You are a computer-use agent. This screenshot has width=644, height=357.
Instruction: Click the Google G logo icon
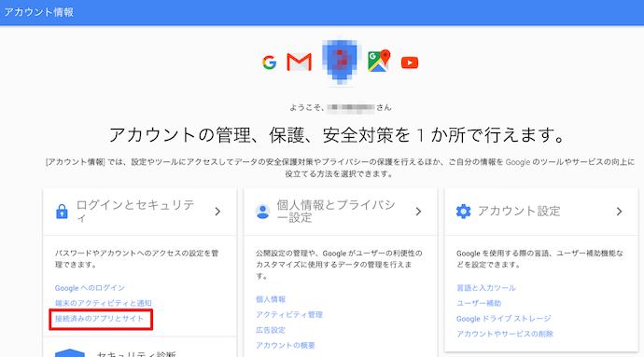click(x=270, y=62)
